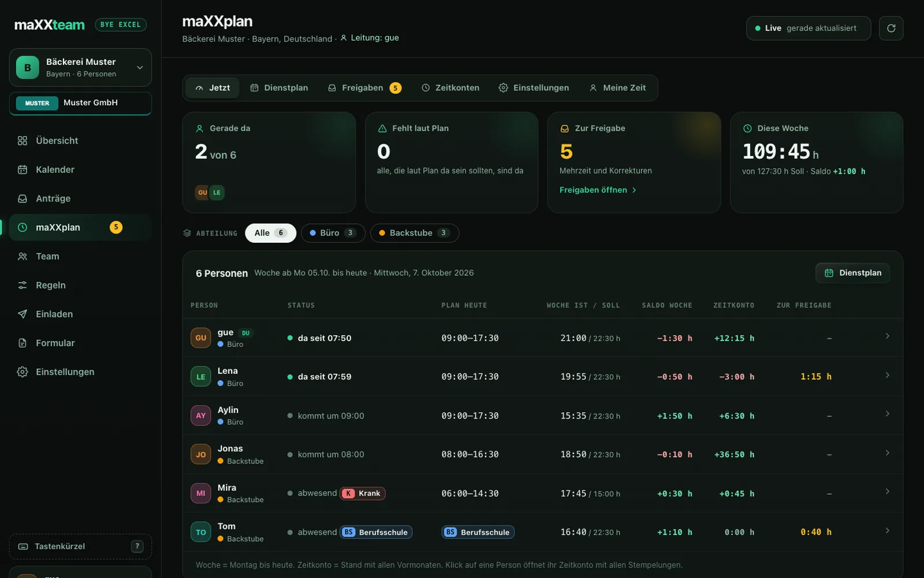This screenshot has height=578, width=924.
Task: Expand the Bäckerei Muster location dropdown
Action: click(x=80, y=68)
